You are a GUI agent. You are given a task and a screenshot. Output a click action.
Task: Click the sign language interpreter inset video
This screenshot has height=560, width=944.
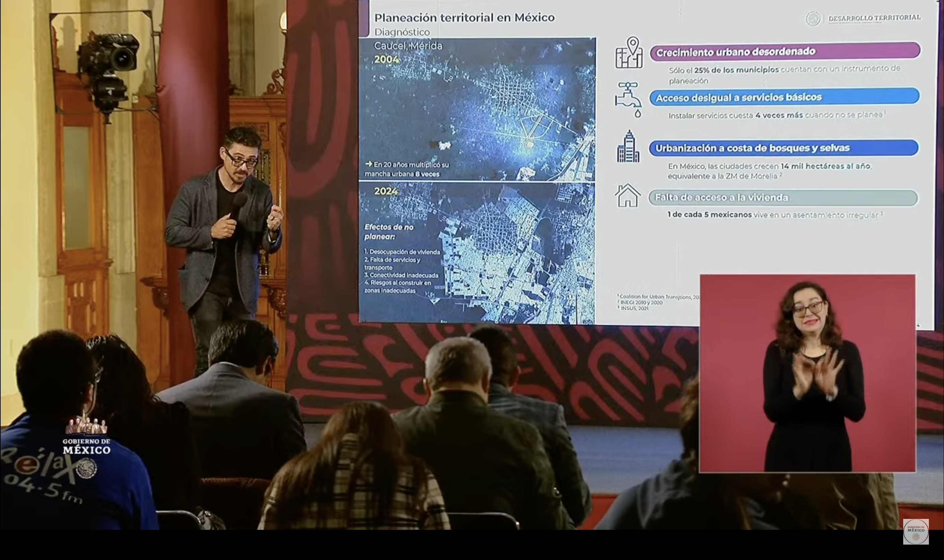(807, 373)
